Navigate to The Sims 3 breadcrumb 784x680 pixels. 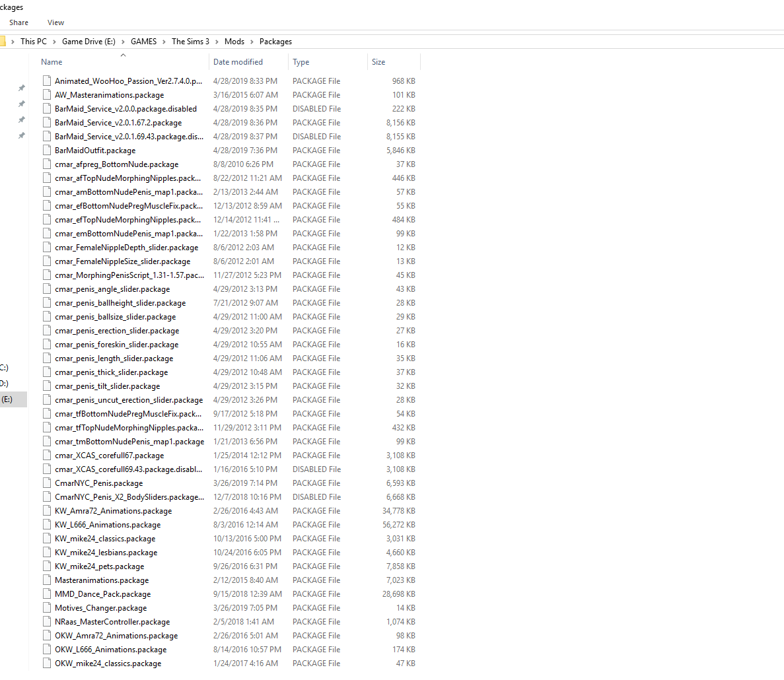tap(190, 42)
